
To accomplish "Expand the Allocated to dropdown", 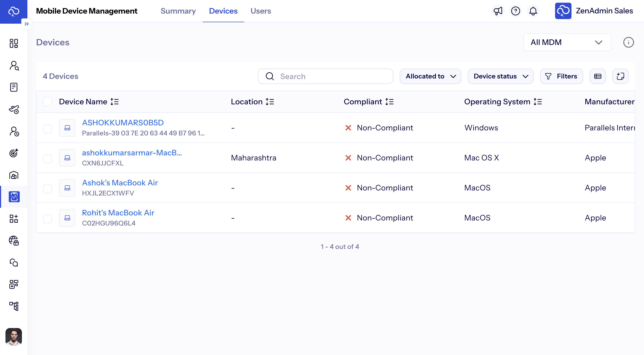I will tap(430, 76).
